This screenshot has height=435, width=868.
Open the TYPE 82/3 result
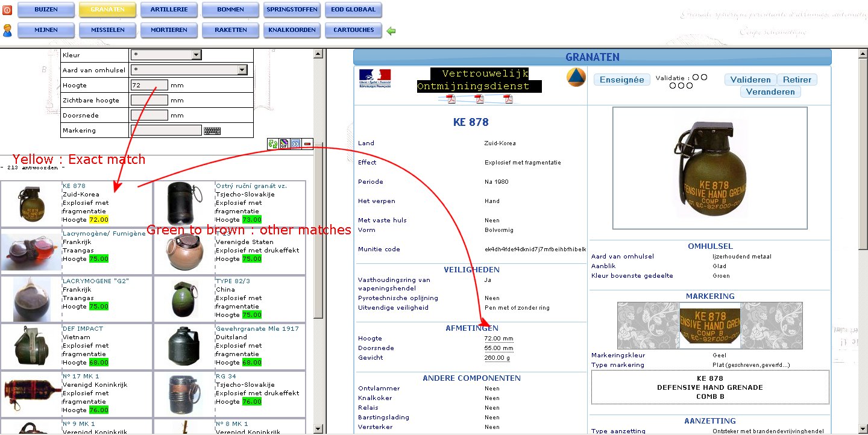click(x=231, y=281)
